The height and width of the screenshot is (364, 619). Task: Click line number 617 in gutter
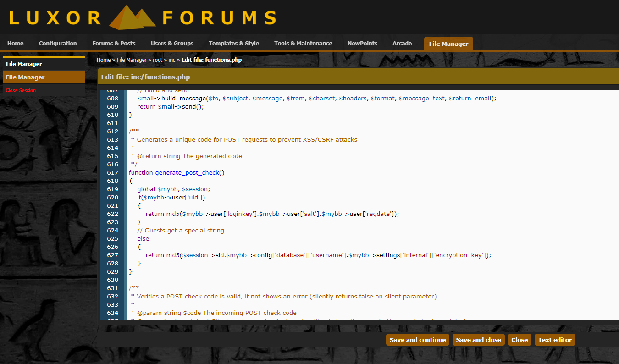pyautogui.click(x=112, y=173)
